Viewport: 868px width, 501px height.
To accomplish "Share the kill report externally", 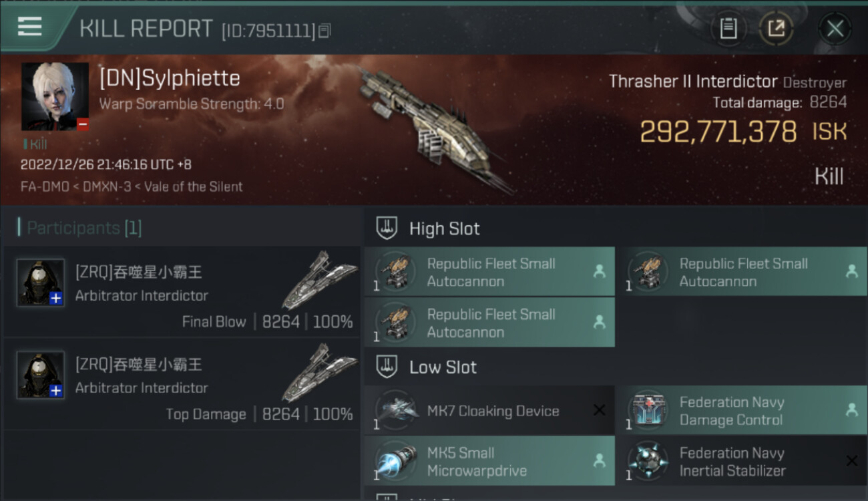I will click(776, 29).
